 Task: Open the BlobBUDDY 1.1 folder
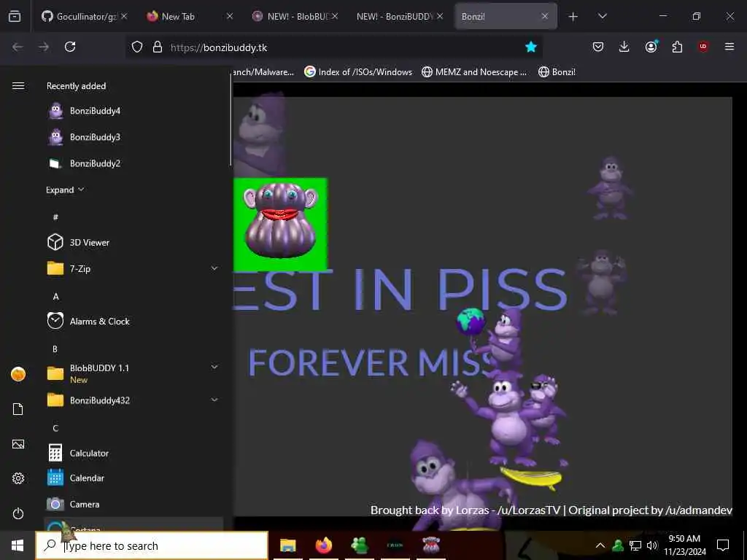coord(133,373)
